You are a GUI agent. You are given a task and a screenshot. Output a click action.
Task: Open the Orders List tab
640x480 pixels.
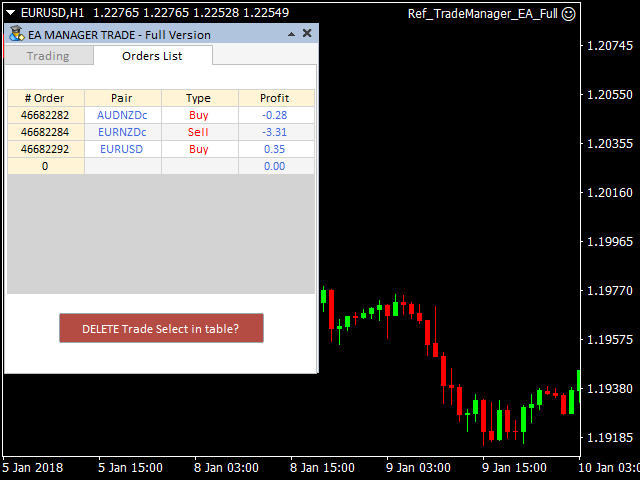pyautogui.click(x=152, y=56)
